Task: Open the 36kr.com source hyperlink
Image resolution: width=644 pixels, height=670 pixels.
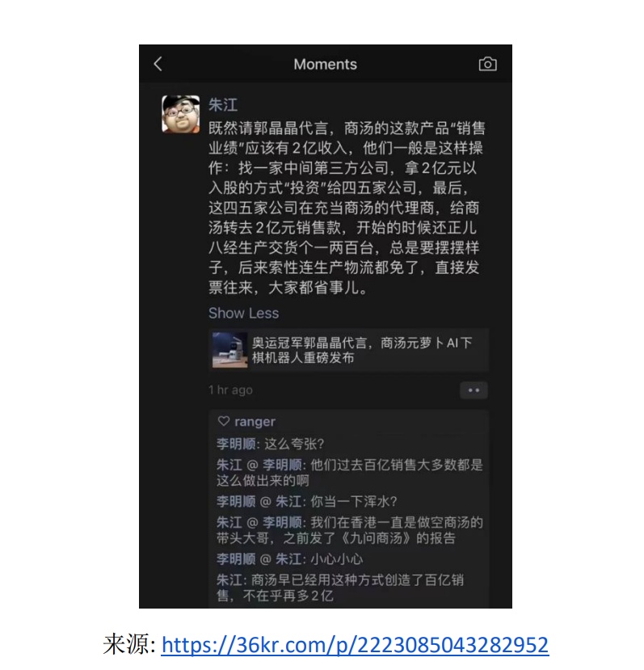Action: point(355,645)
